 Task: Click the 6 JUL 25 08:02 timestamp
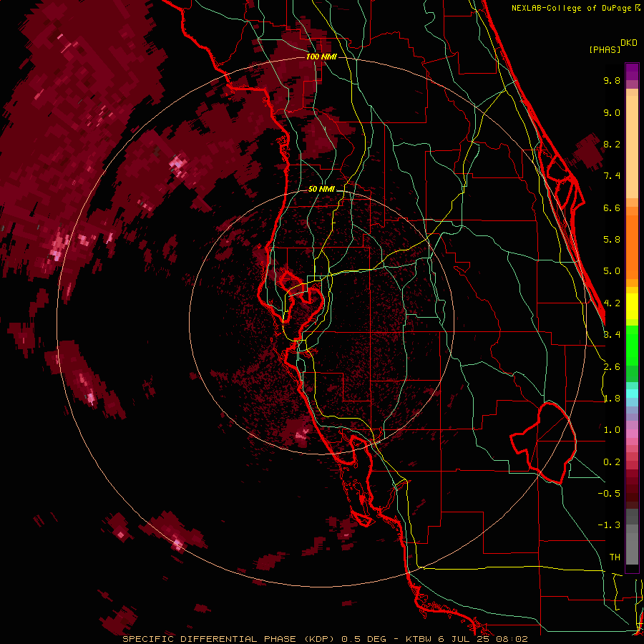pos(482,639)
